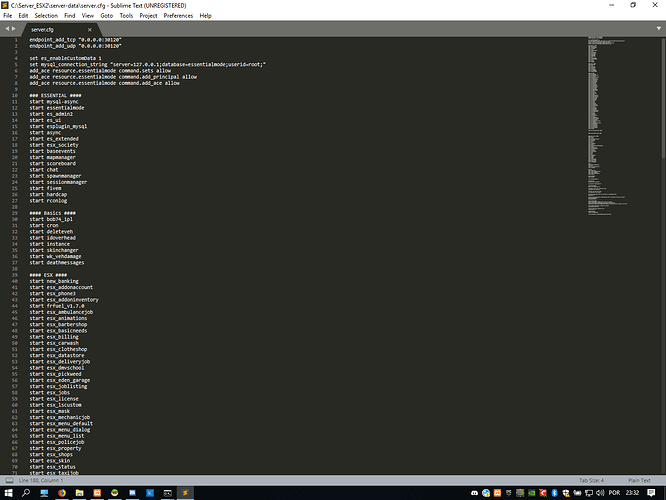This screenshot has width=666, height=500.
Task: Click the 'start deathmessages' line
Action: tap(57, 263)
